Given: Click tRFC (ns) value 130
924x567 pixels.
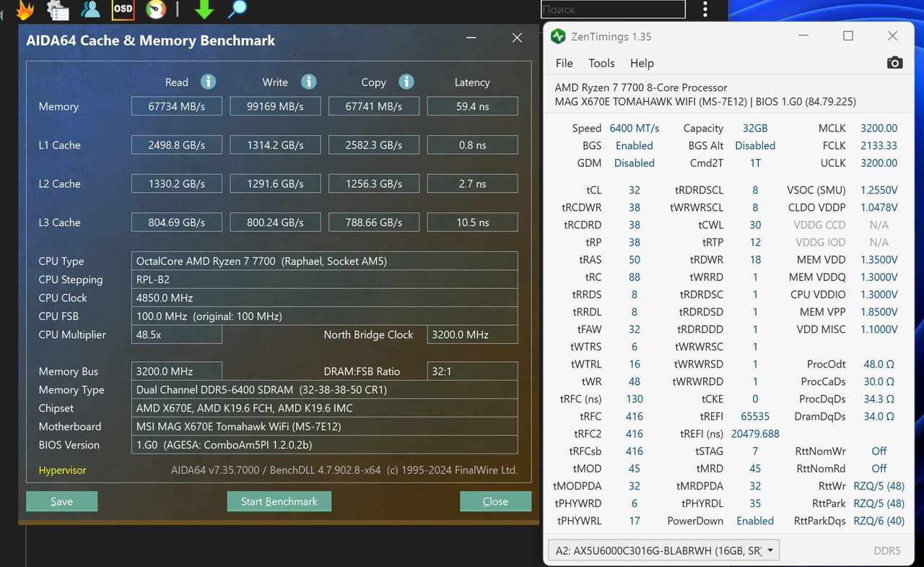Looking at the screenshot, I should tap(635, 399).
